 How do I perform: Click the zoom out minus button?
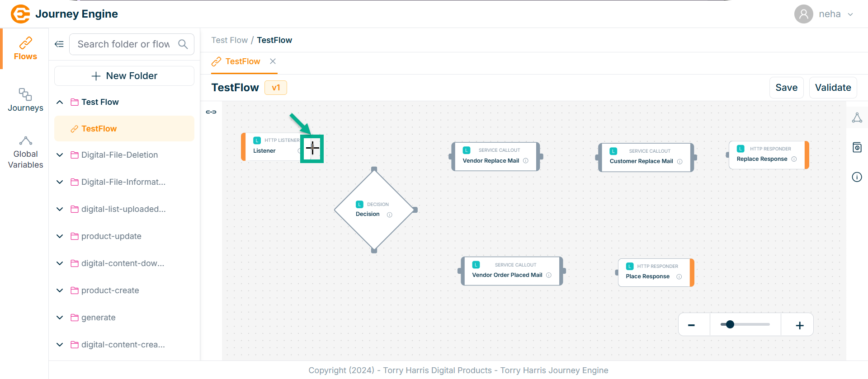coord(691,325)
